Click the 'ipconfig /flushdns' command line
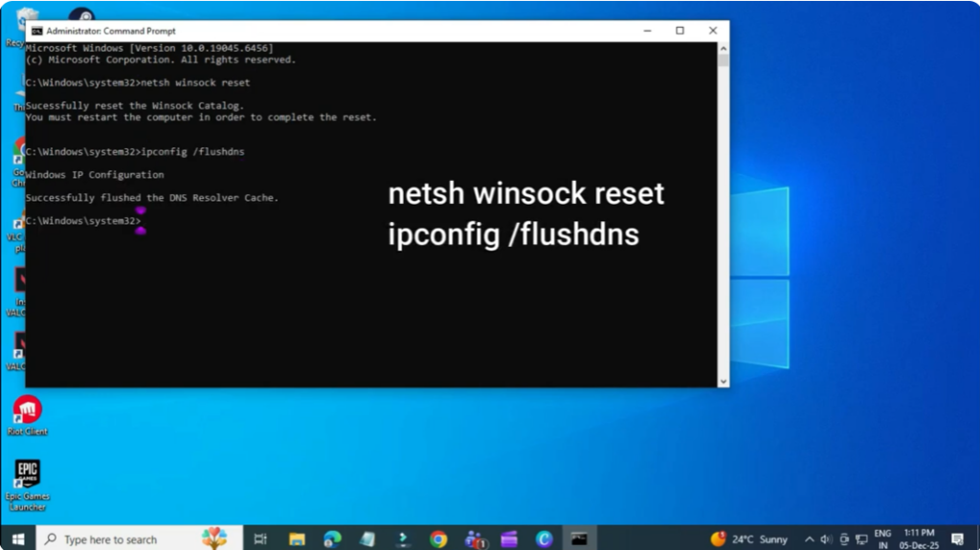 coord(135,152)
